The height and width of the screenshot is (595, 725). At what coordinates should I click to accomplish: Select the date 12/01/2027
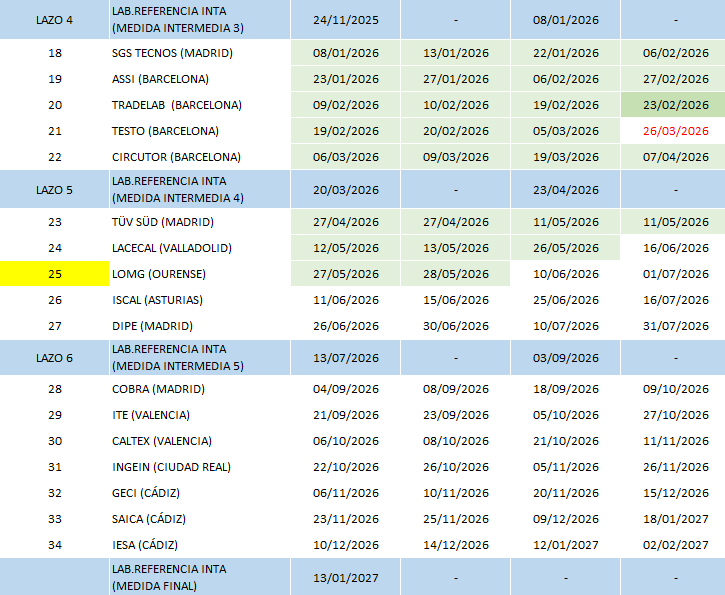565,545
